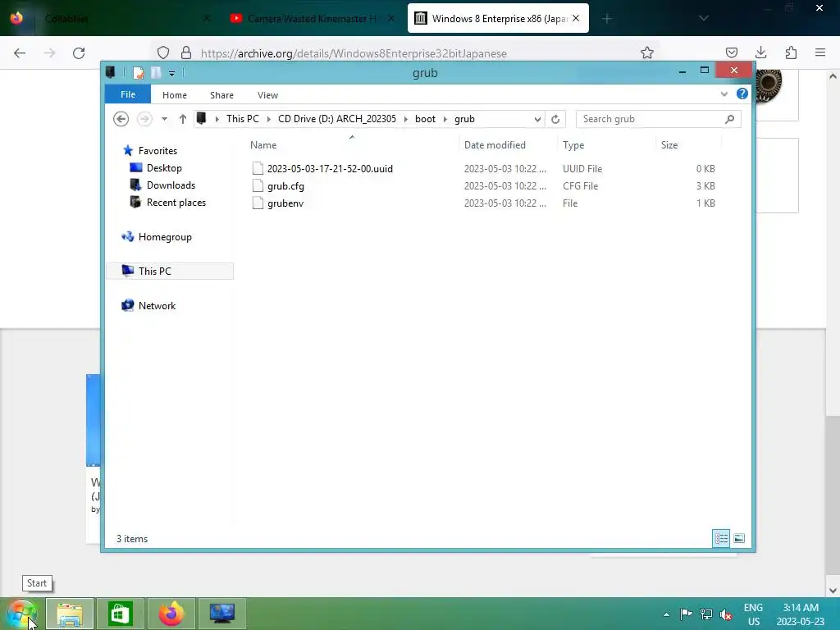The width and height of the screenshot is (840, 630).
Task: Bookmark this page with star icon
Action: click(x=647, y=52)
